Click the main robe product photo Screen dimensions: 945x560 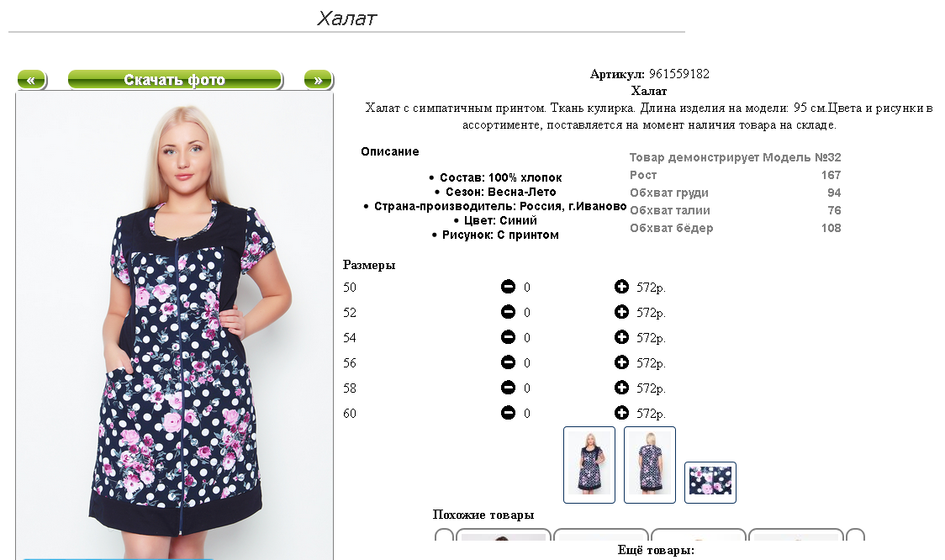(x=175, y=325)
